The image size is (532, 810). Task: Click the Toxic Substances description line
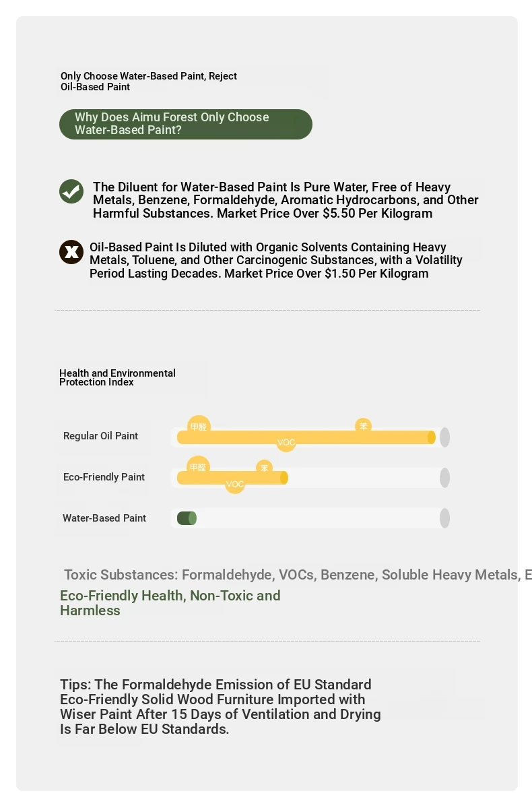[298, 575]
